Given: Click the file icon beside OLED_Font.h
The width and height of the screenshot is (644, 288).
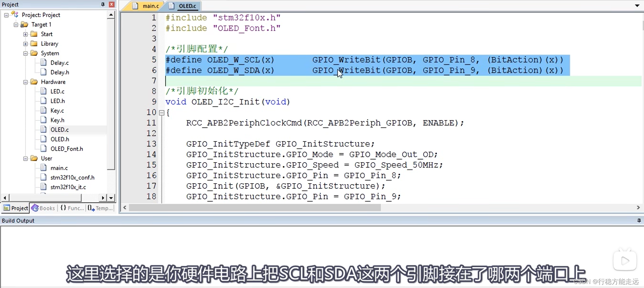Looking at the screenshot, I should [44, 148].
